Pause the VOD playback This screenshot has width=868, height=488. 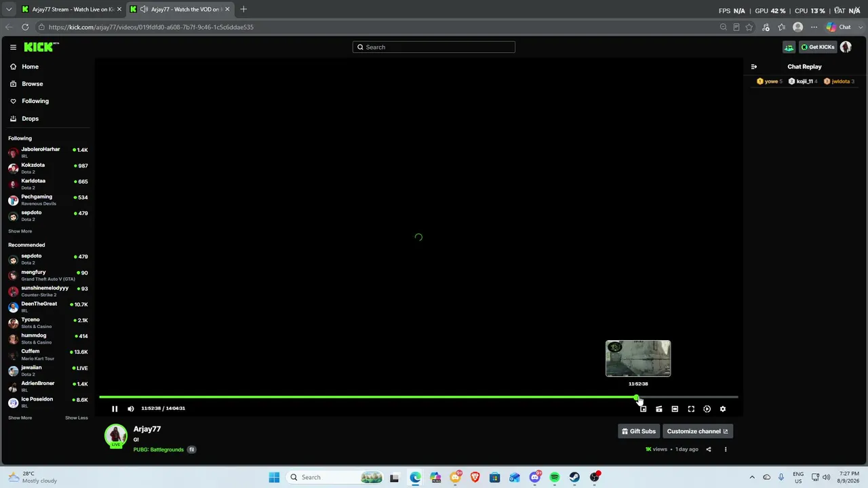pyautogui.click(x=115, y=409)
